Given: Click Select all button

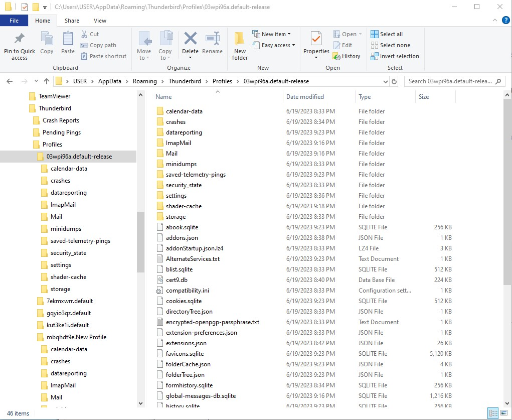Looking at the screenshot, I should click(387, 34).
